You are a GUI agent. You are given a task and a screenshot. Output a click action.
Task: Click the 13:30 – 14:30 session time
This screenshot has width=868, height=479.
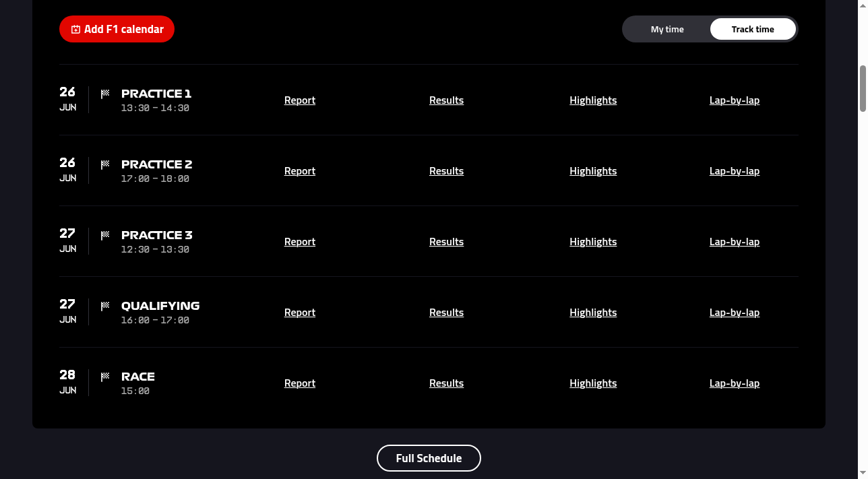[155, 108]
